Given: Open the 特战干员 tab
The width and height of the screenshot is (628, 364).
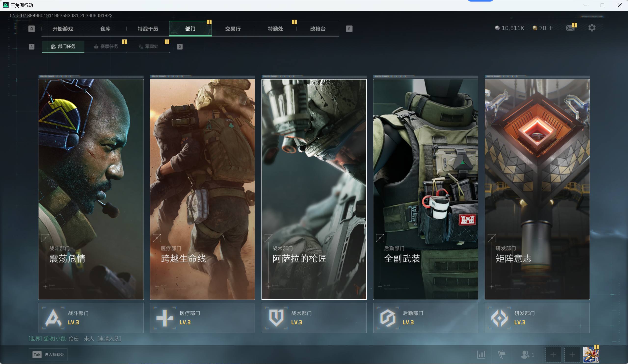Looking at the screenshot, I should pos(148,29).
